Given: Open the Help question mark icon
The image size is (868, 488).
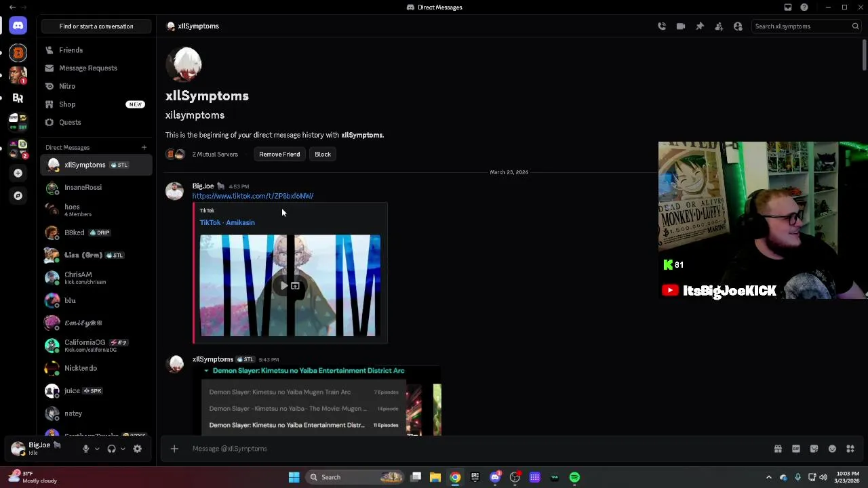Looking at the screenshot, I should pos(804,7).
